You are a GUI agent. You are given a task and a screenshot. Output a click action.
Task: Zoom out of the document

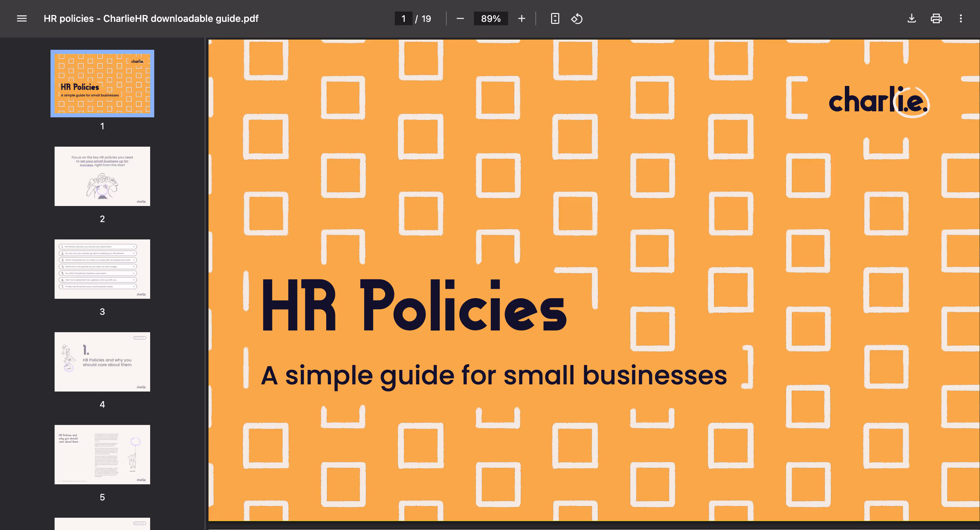460,18
